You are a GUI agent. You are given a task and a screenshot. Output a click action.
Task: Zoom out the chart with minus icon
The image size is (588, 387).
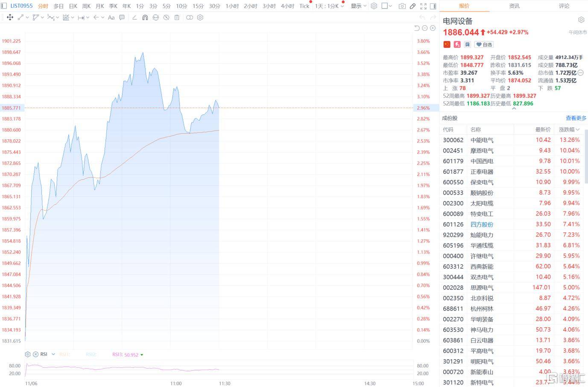pos(424,28)
